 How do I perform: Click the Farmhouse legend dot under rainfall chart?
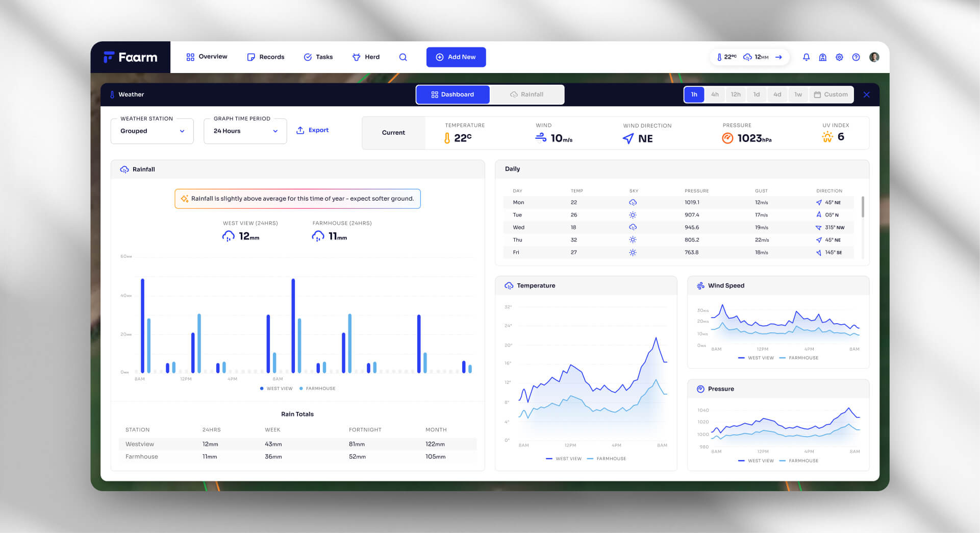[301, 389]
